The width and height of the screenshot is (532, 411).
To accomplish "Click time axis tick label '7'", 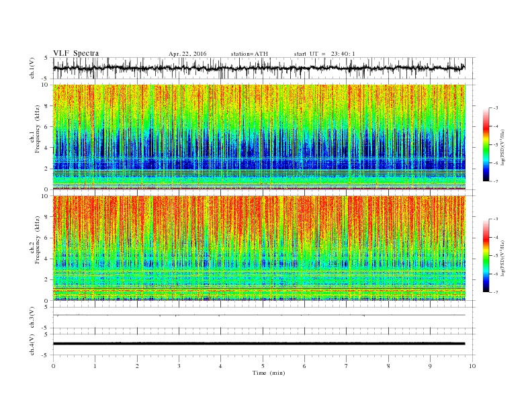I will tap(347, 366).
